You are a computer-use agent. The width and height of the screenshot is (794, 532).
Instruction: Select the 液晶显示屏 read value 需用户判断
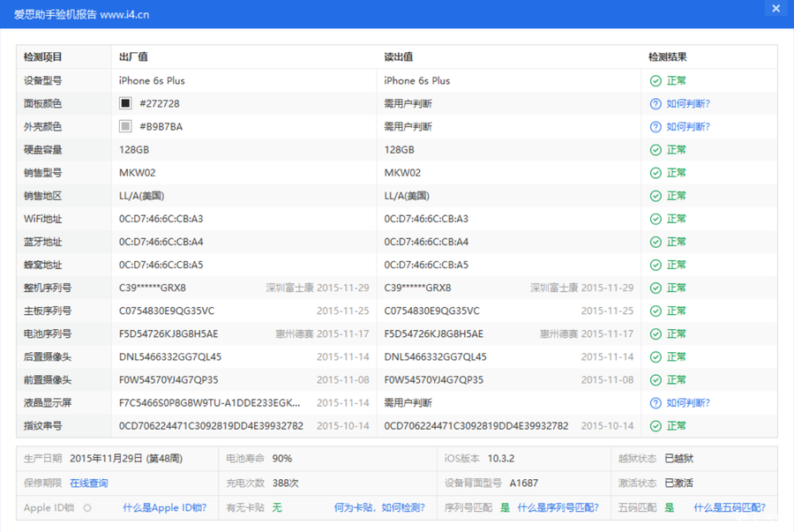tap(408, 403)
